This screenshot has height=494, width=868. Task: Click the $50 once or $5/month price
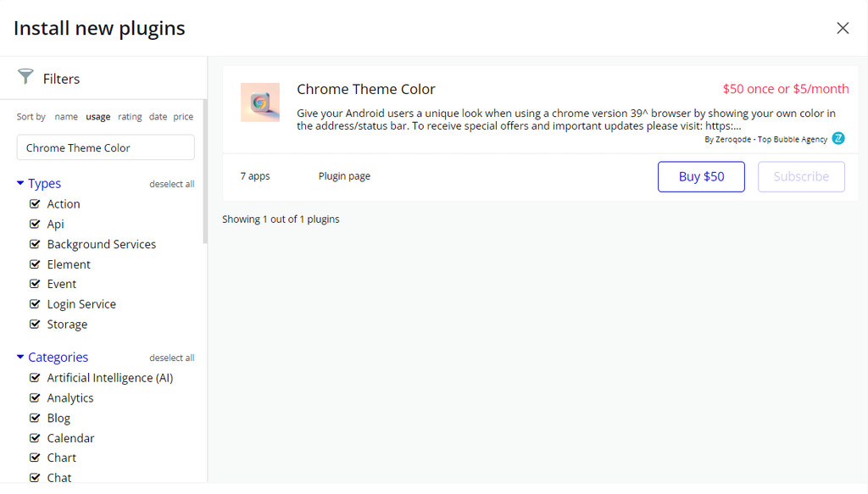coord(786,89)
